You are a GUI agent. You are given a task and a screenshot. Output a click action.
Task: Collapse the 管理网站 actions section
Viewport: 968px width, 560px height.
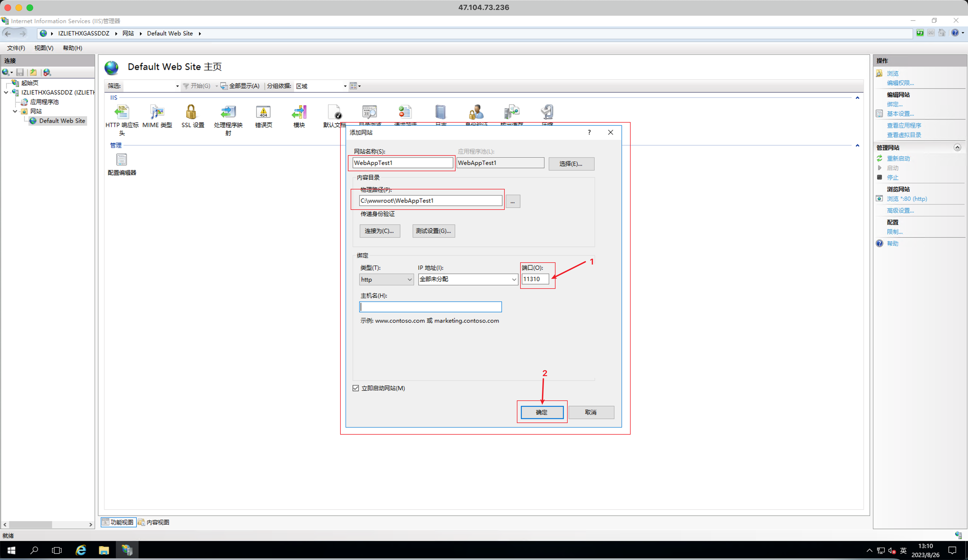(x=957, y=147)
